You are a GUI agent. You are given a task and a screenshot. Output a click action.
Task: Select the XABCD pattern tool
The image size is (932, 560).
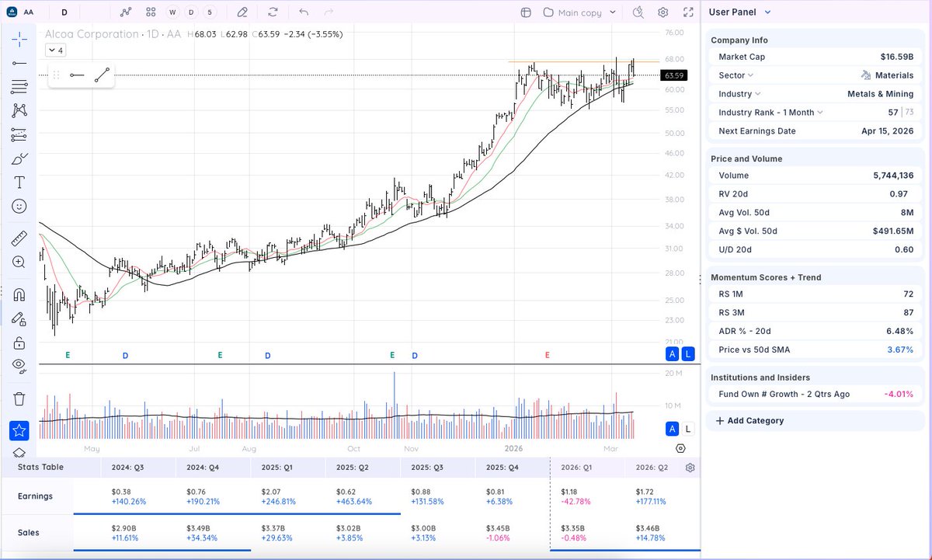pos(19,111)
